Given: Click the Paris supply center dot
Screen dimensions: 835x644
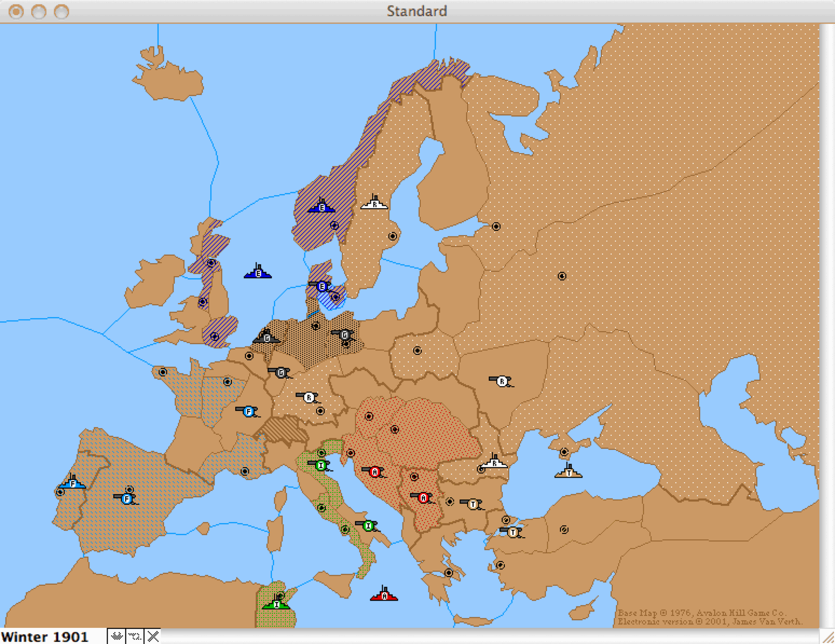Looking at the screenshot, I should click(227, 382).
